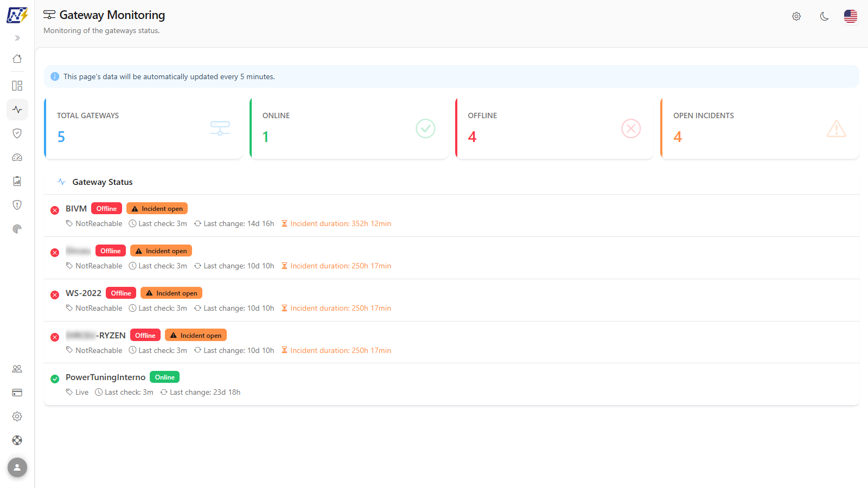Viewport: 868px width, 488px height.
Task: Click the Offline gateways card
Action: (x=554, y=129)
